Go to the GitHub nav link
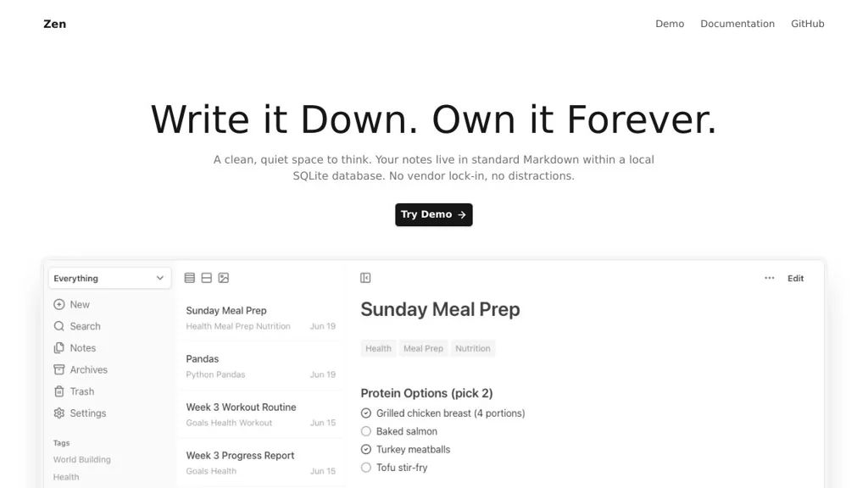Viewport: 868px width, 488px height. [x=807, y=24]
